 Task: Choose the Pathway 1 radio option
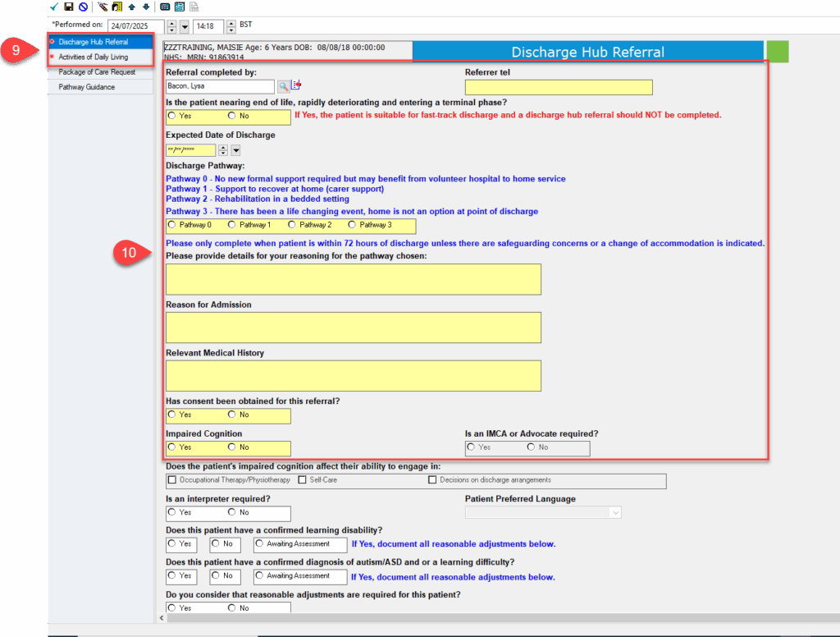[x=232, y=225]
